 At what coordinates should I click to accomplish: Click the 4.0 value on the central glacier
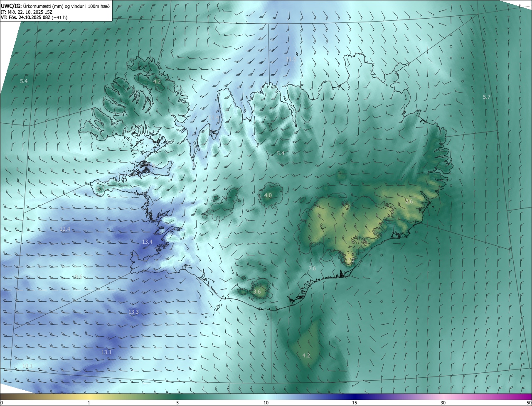(x=268, y=195)
